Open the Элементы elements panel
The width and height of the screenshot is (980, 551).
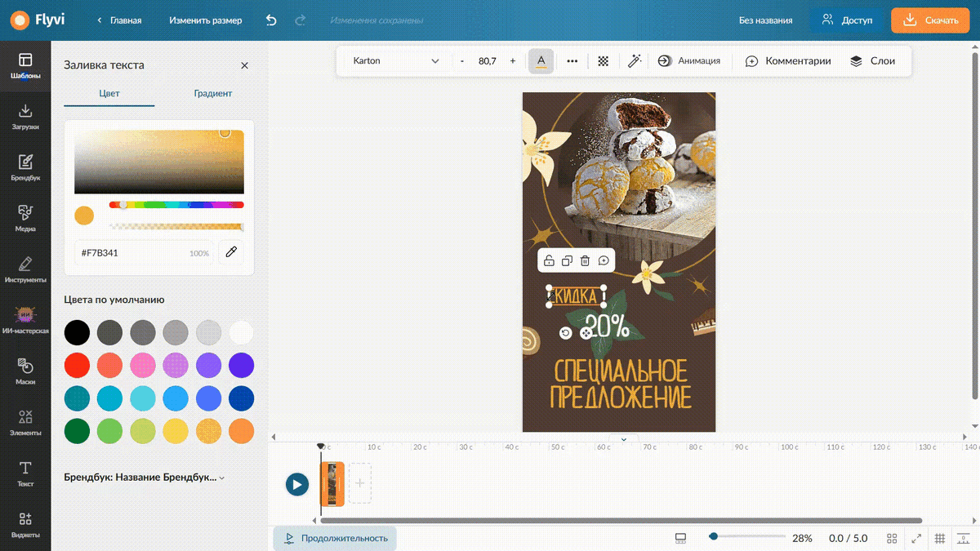(25, 422)
